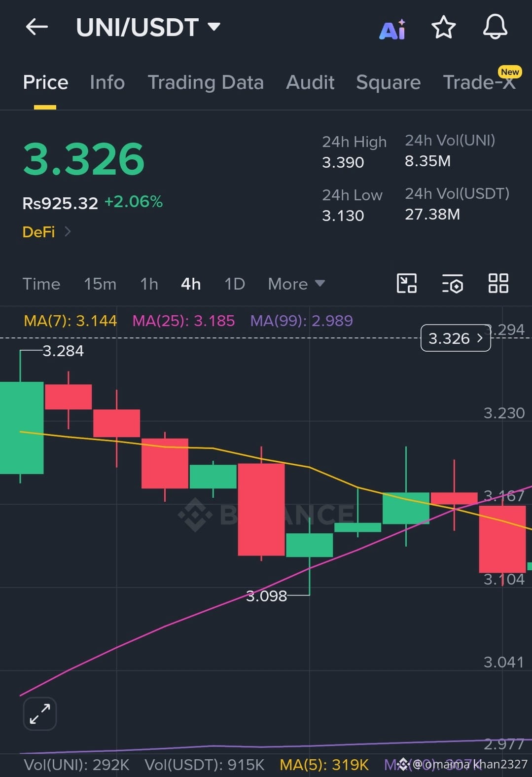This screenshot has height=777, width=532.
Task: Select the 4h interval
Action: click(x=191, y=284)
